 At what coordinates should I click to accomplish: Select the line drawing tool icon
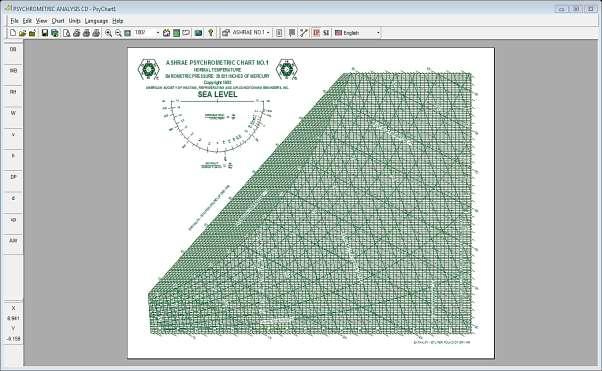pyautogui.click(x=304, y=33)
